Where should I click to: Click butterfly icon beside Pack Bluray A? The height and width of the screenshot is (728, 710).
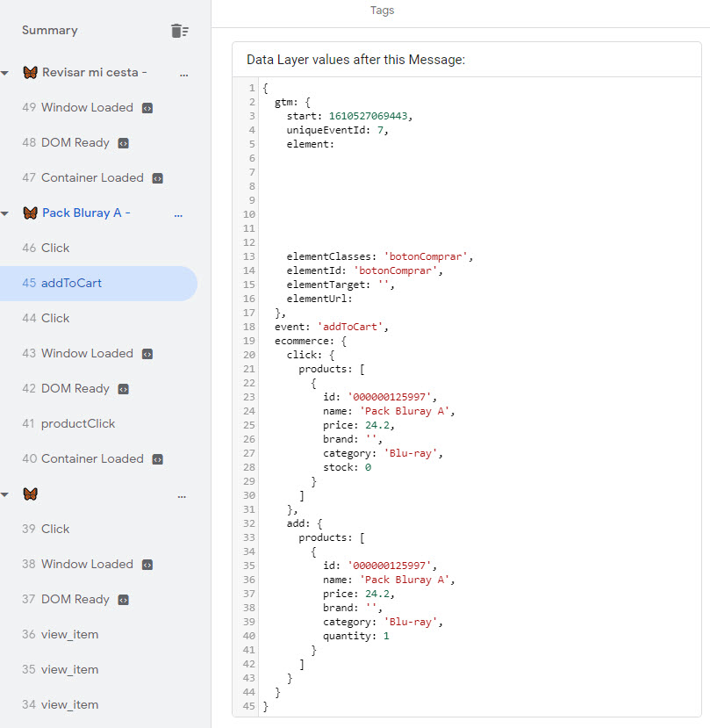tap(30, 213)
